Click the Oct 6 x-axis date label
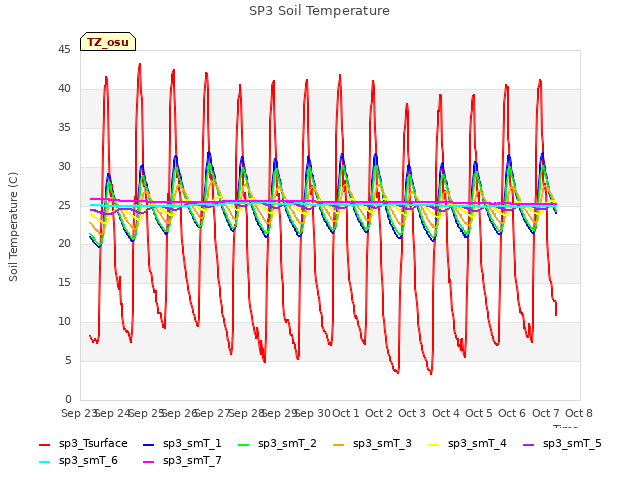Image resolution: width=640 pixels, height=480 pixels. 512,413
